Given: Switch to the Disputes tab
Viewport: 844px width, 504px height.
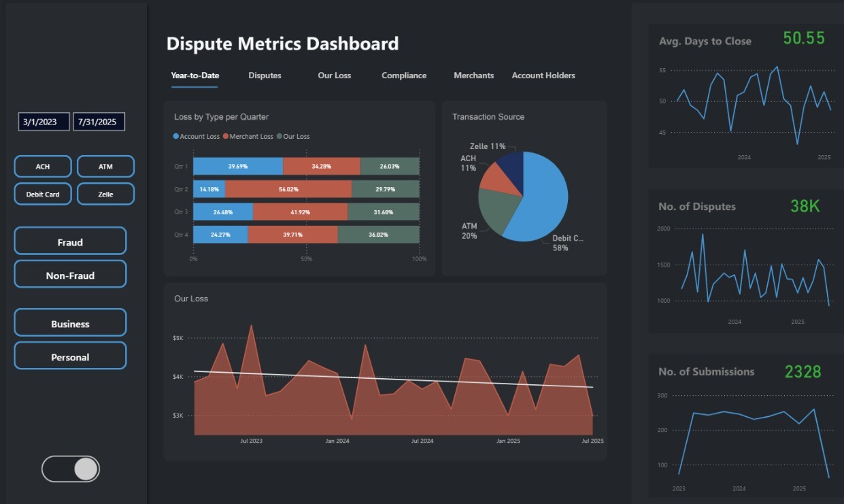Looking at the screenshot, I should [x=265, y=75].
